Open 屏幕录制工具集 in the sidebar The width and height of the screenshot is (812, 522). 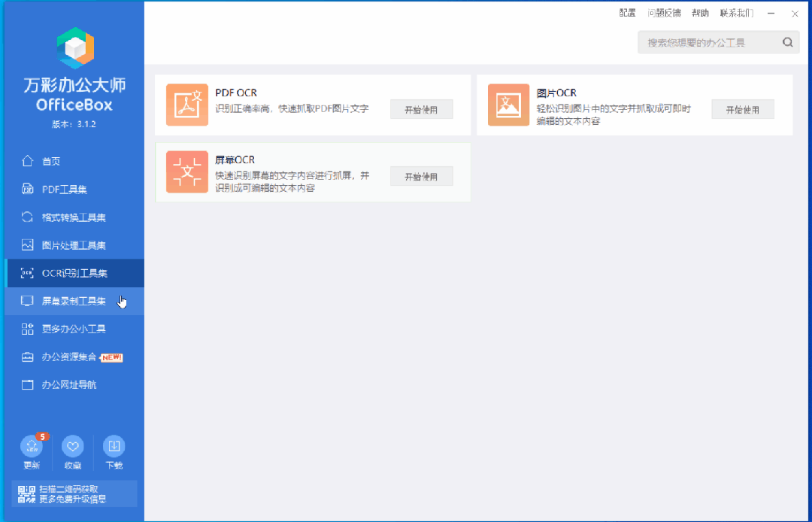pyautogui.click(x=74, y=302)
